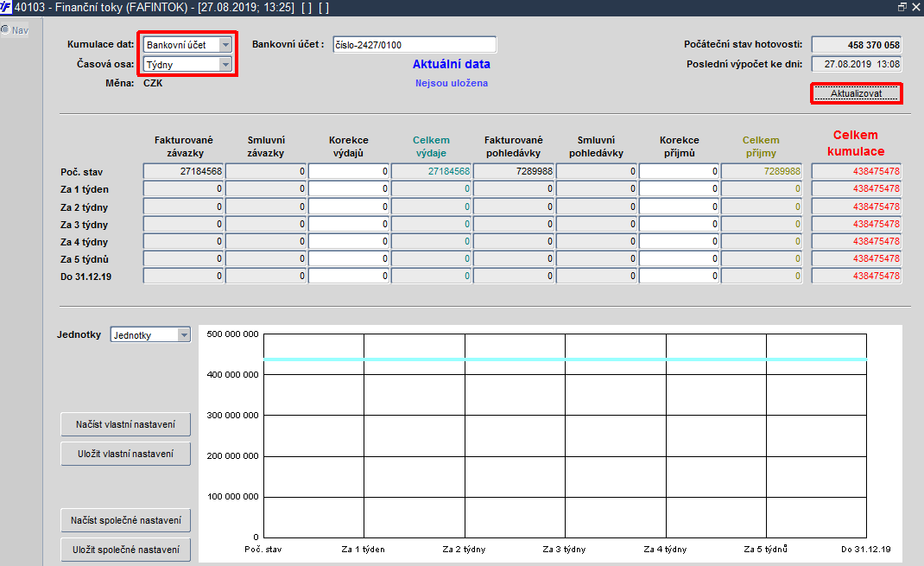Click Načíst společné nastavení button
The width and height of the screenshot is (924, 566).
click(125, 520)
